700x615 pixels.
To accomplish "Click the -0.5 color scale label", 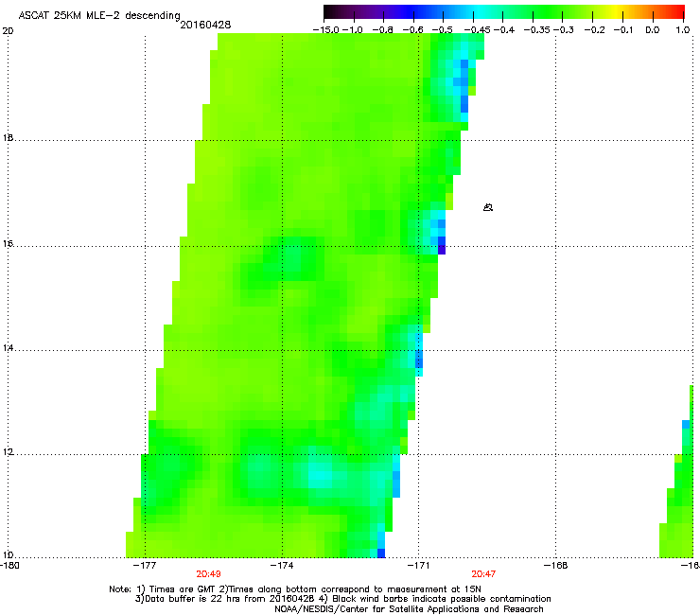I will (443, 30).
